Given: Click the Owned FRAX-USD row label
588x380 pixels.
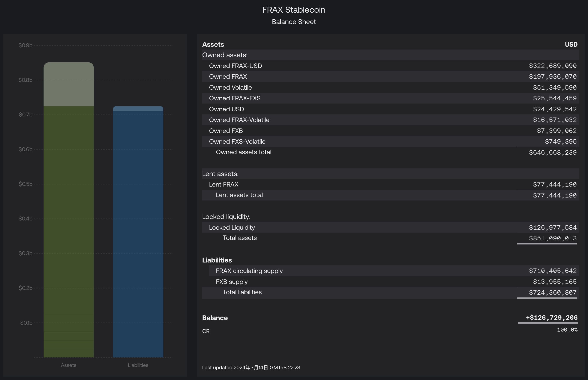Looking at the screenshot, I should click(235, 66).
